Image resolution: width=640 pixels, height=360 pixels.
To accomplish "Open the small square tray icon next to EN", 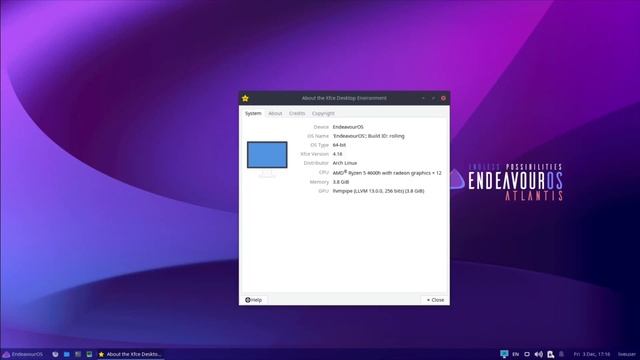I will (527, 354).
